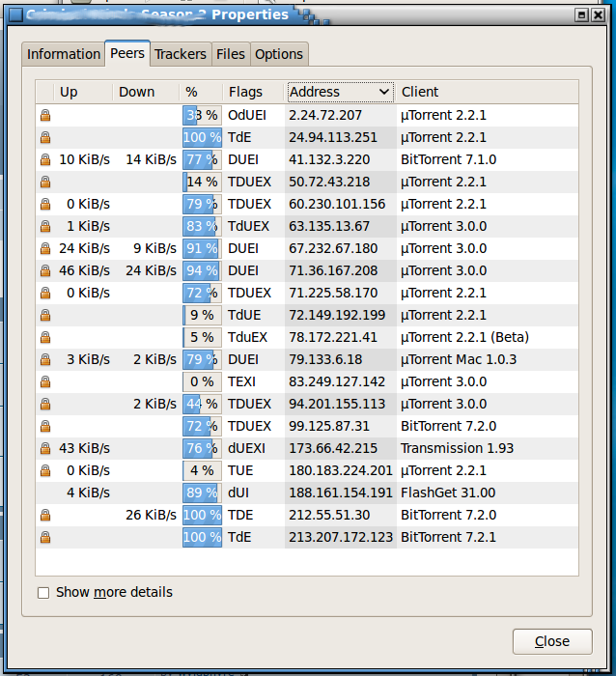Click the lock icon in the 50.72.43.218 row
The width and height of the screenshot is (616, 676).
(x=45, y=182)
